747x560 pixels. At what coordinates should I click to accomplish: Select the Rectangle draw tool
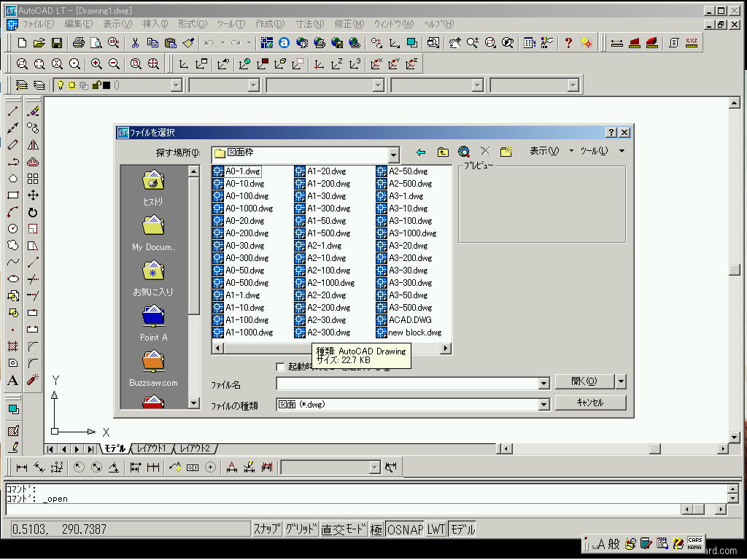coord(13,195)
